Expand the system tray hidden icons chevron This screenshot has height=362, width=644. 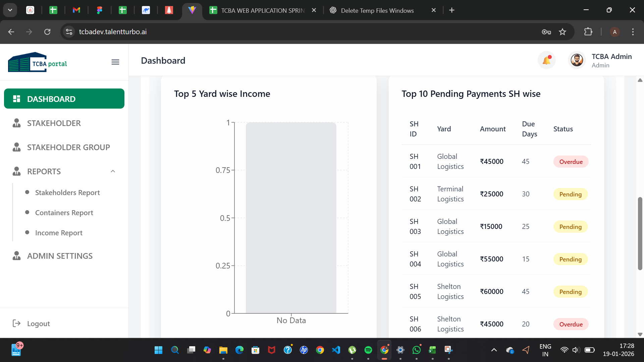[x=494, y=350]
